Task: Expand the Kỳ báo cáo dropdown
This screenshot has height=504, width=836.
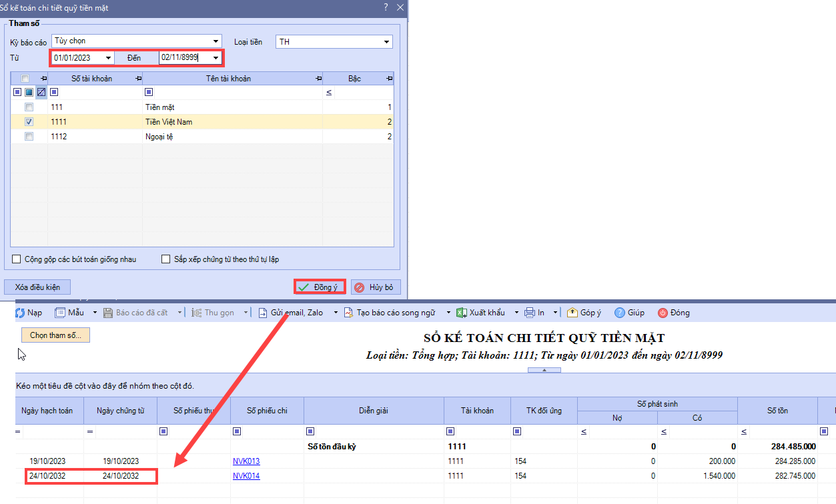Action: click(215, 41)
